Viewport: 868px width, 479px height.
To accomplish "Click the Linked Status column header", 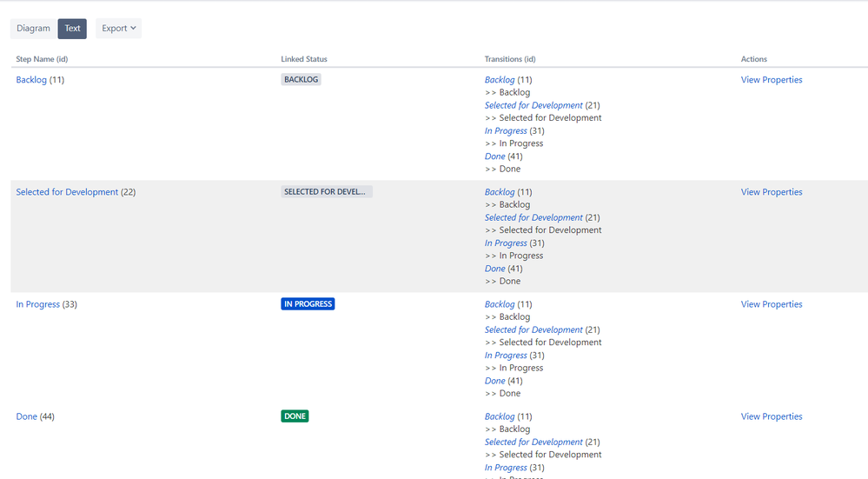I will click(x=304, y=59).
